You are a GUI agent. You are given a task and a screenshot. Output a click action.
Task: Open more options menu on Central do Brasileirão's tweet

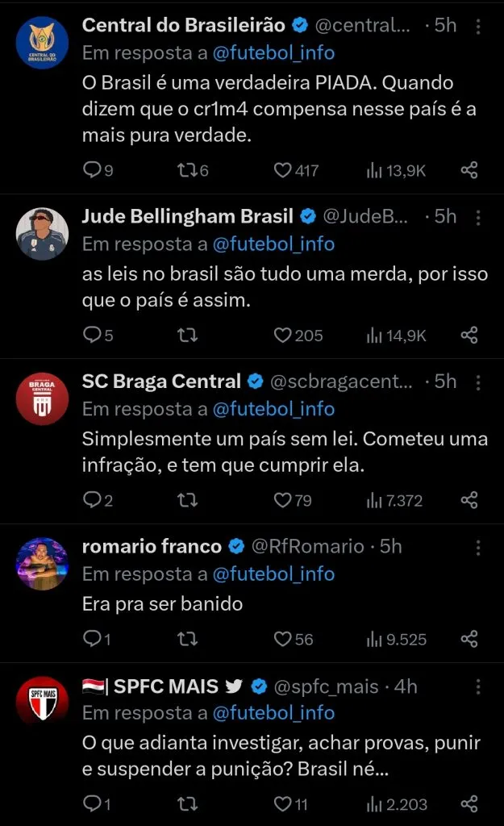[478, 25]
